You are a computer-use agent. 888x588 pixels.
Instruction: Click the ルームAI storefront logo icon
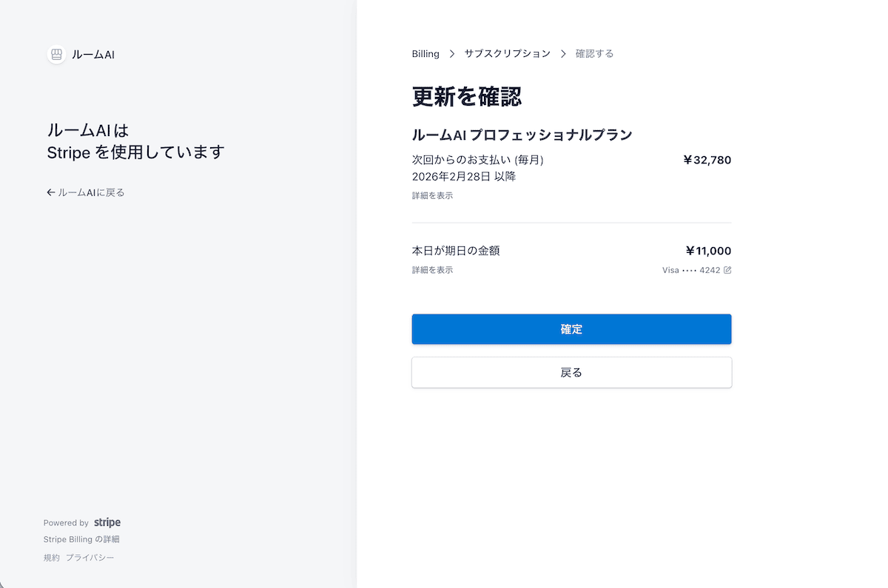click(x=56, y=55)
